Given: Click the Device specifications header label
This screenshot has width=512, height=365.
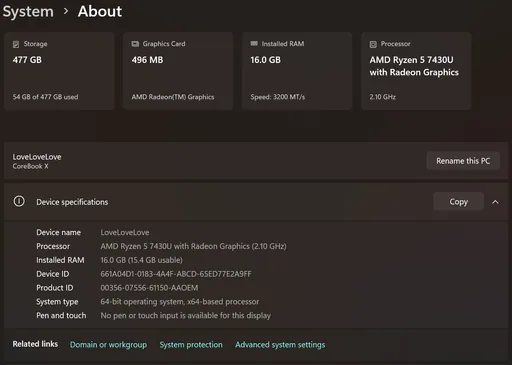Looking at the screenshot, I should (x=72, y=202).
